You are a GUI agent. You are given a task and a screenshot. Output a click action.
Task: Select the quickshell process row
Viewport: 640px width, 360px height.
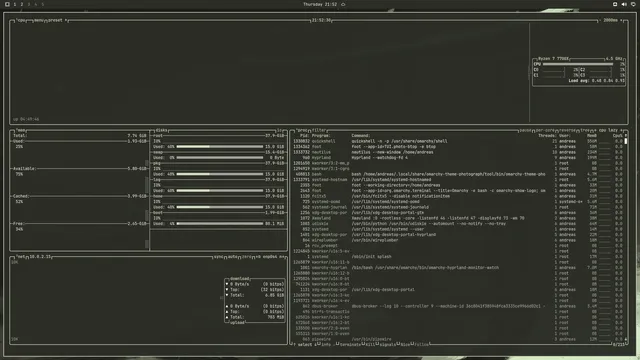pos(457,141)
